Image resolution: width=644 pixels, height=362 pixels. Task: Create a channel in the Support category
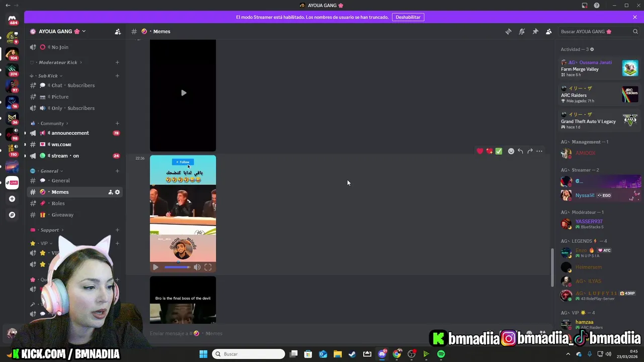[x=117, y=230]
